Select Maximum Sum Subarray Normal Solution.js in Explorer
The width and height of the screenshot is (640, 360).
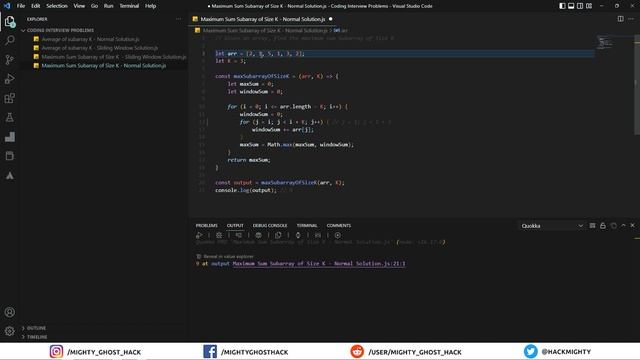coord(104,65)
